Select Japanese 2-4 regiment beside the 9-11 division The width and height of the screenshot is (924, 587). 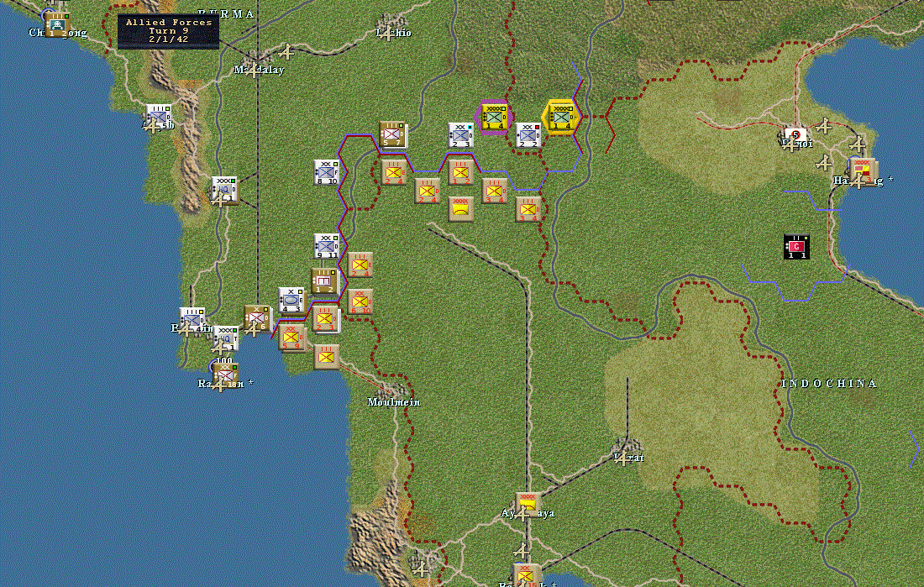tap(360, 265)
